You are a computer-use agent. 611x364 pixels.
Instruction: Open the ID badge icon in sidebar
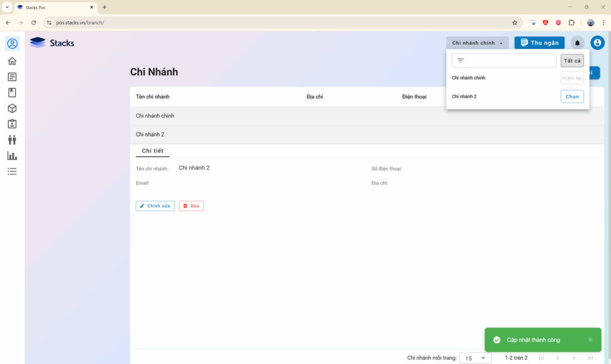12,124
